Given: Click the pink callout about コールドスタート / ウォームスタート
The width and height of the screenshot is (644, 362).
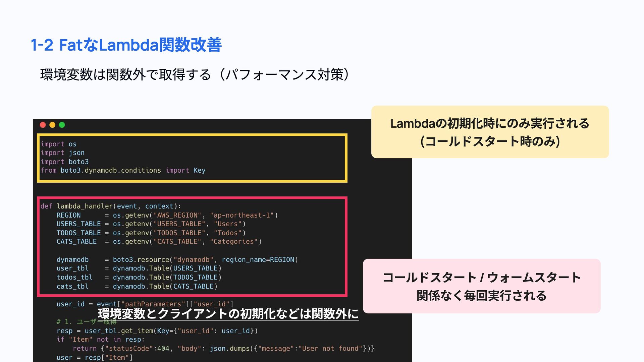Looking at the screenshot, I should [481, 286].
